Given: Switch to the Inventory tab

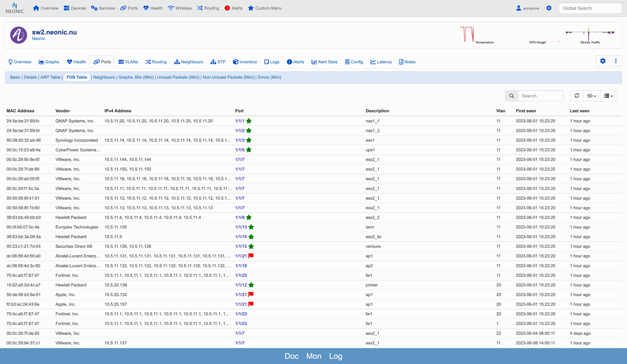Looking at the screenshot, I should coord(245,62).
